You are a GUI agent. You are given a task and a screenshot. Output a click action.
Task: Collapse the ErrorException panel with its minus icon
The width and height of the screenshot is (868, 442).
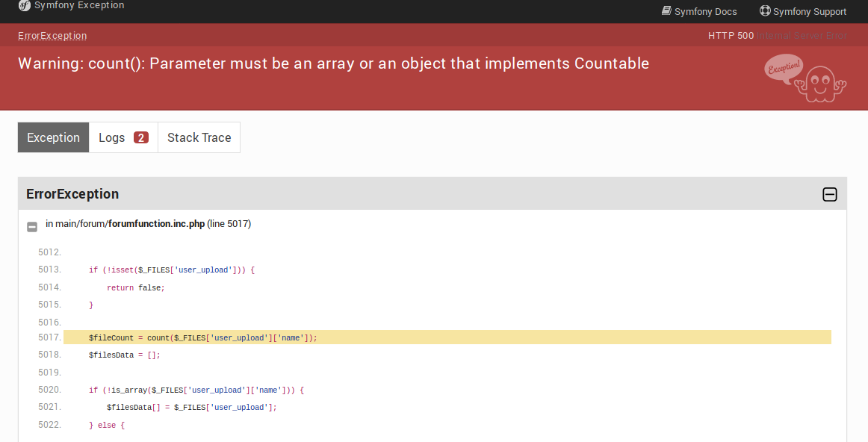pyautogui.click(x=829, y=194)
